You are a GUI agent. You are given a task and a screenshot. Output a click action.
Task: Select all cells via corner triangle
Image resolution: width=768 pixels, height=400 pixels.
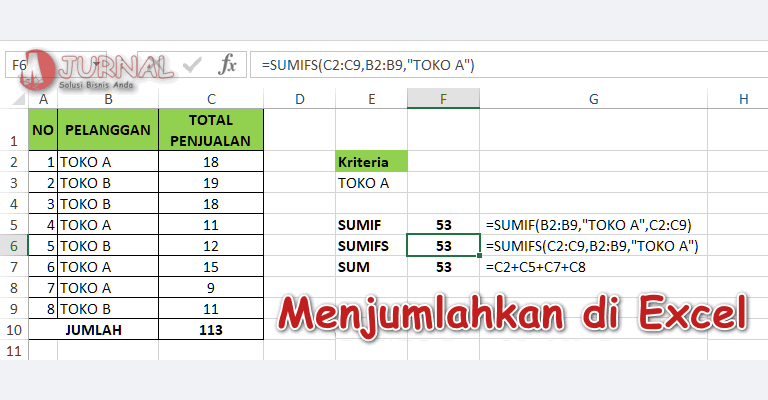19,99
